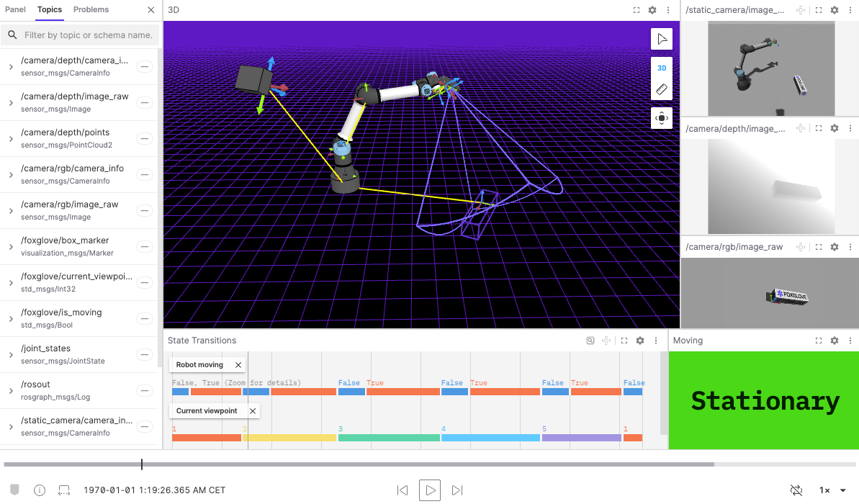Toggle the 3D perspective button
The width and height of the screenshot is (859, 504).
(661, 68)
